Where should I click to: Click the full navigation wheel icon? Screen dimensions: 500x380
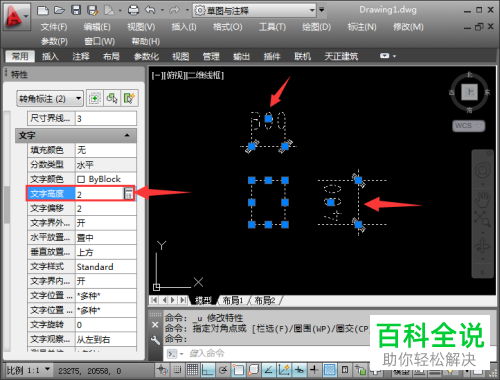(x=482, y=171)
